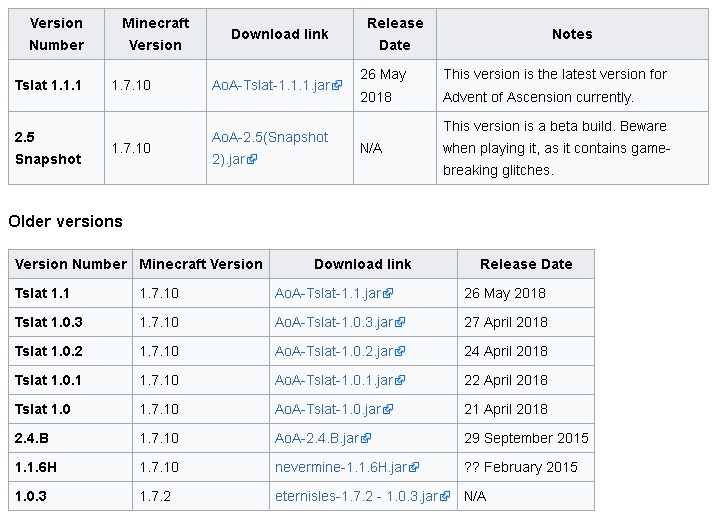The image size is (715, 527).
Task: Click external link icon after nevermine-1.1.6H.jar
Action: (x=414, y=467)
